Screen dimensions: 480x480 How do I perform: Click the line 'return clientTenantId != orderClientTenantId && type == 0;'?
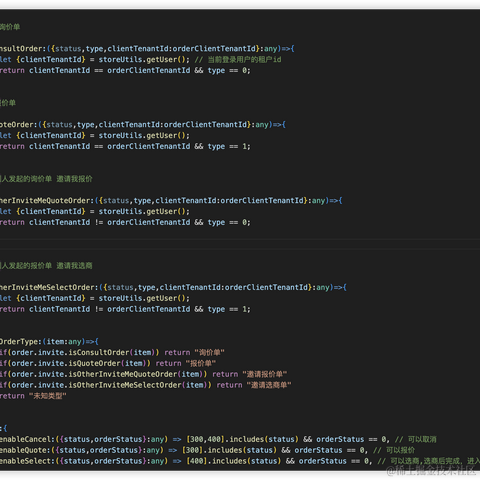click(x=125, y=223)
